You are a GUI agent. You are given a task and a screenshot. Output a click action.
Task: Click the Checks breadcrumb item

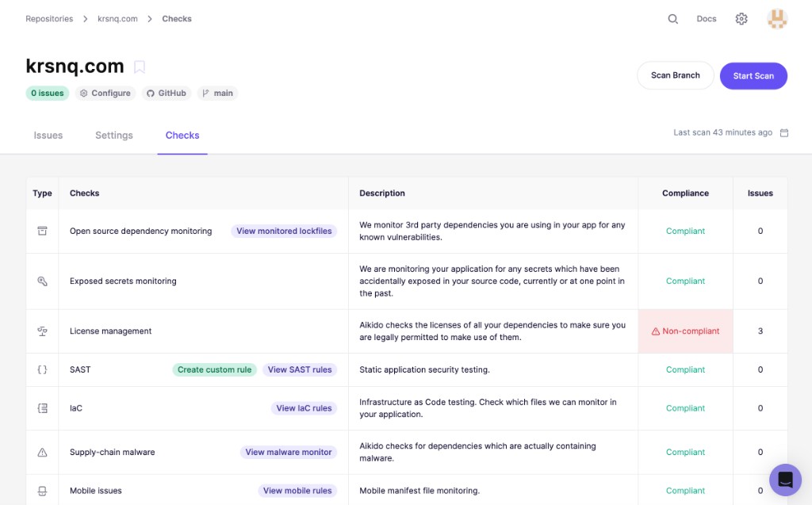[177, 19]
